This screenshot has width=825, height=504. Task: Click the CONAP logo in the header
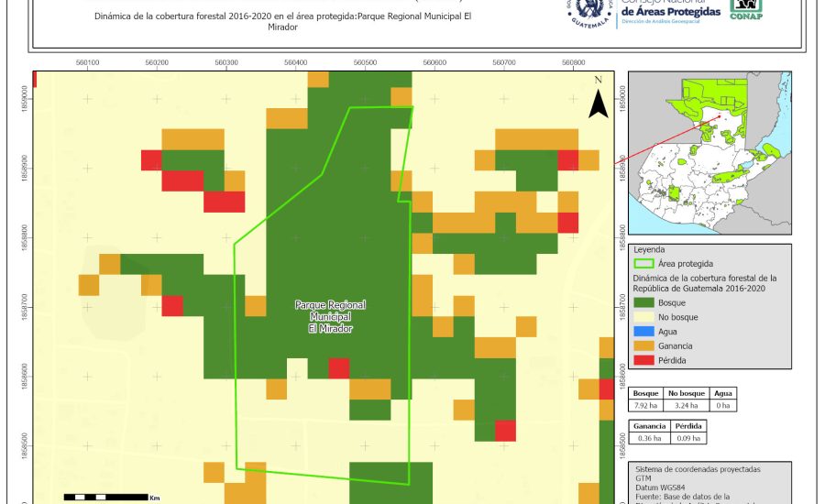click(x=745, y=9)
